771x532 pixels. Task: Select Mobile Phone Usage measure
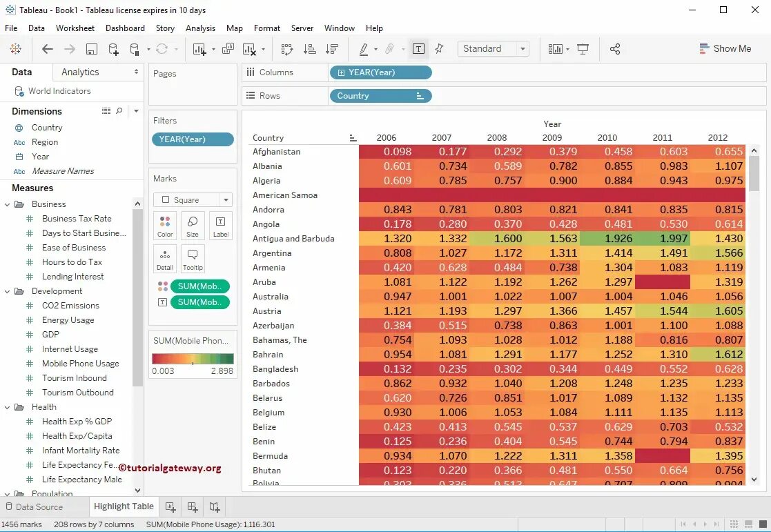(x=80, y=364)
